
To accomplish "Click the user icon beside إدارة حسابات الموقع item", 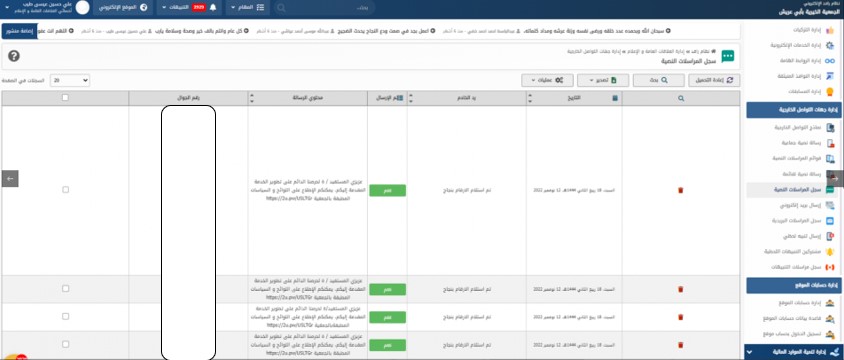I will click(830, 303).
